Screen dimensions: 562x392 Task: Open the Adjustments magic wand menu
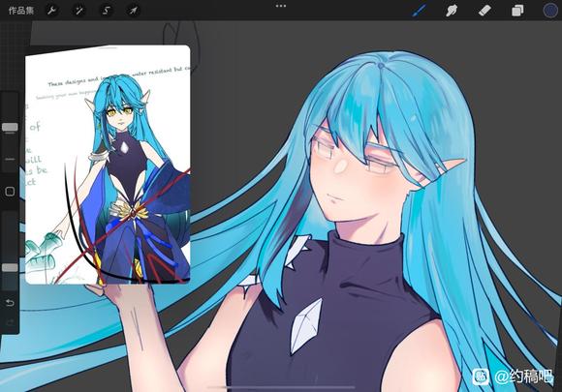[78, 11]
